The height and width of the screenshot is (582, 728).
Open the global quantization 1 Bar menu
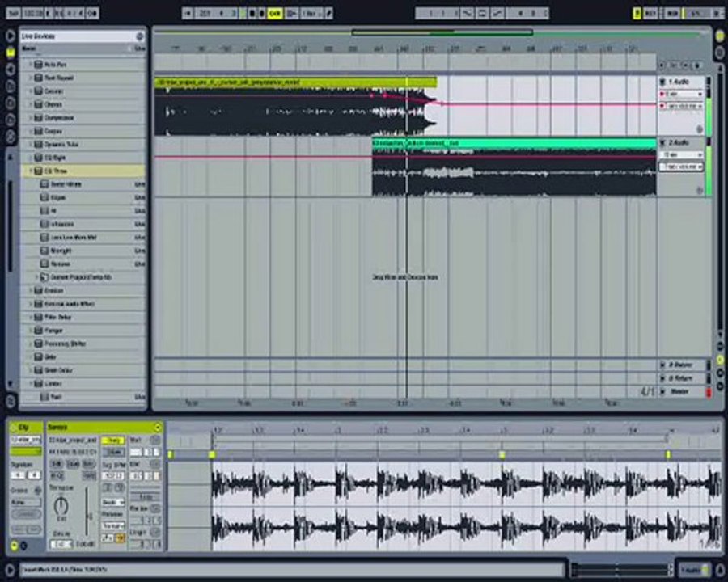(311, 14)
